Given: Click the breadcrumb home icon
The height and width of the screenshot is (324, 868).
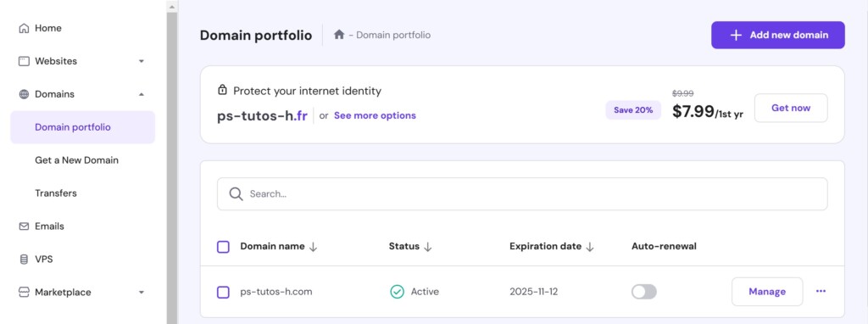Looking at the screenshot, I should click(x=339, y=34).
